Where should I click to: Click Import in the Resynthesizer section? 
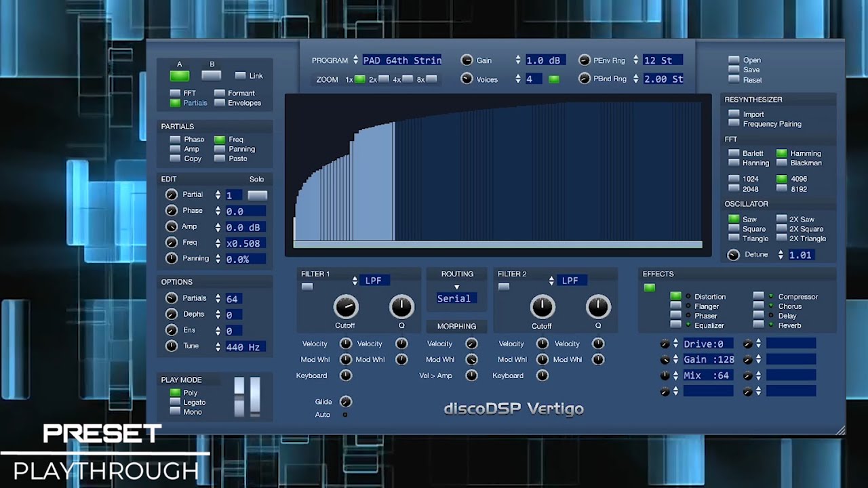pos(734,115)
